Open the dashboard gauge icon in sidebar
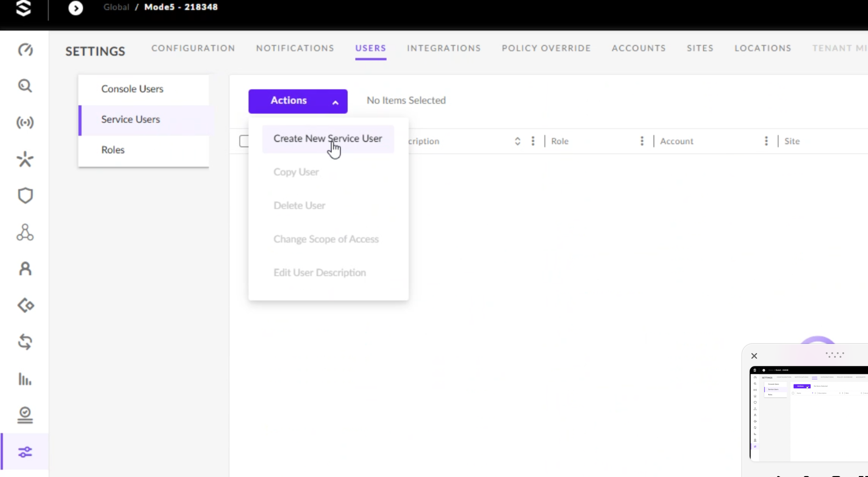This screenshot has height=477, width=868. click(x=25, y=50)
